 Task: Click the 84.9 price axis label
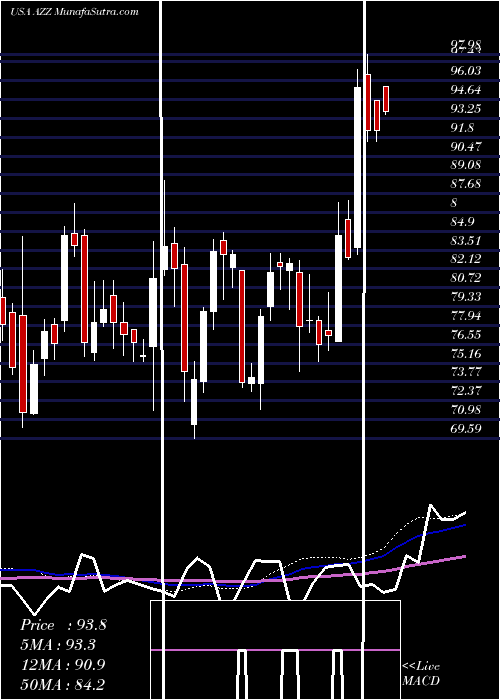(x=463, y=222)
